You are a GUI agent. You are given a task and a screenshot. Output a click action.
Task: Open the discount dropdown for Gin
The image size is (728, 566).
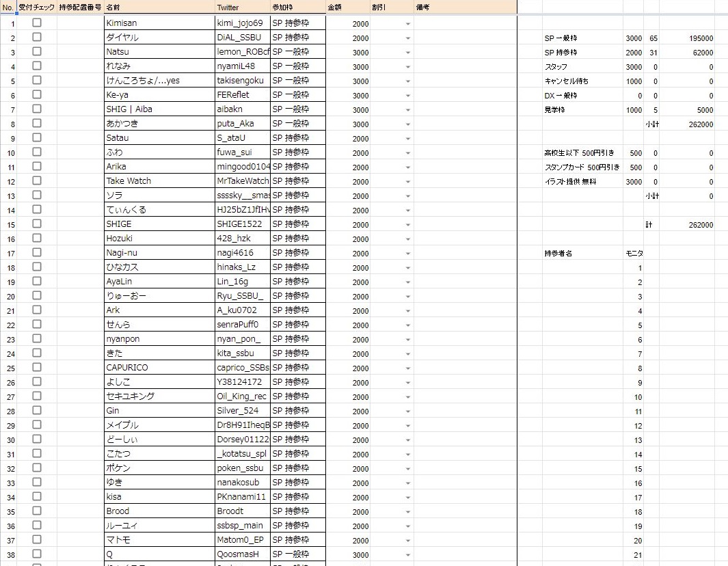point(407,411)
